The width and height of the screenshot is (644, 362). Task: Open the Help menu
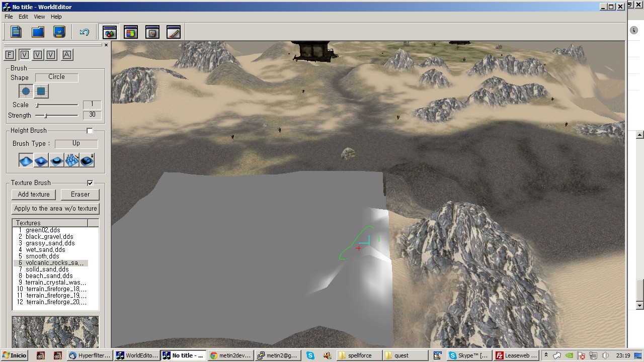tap(56, 17)
